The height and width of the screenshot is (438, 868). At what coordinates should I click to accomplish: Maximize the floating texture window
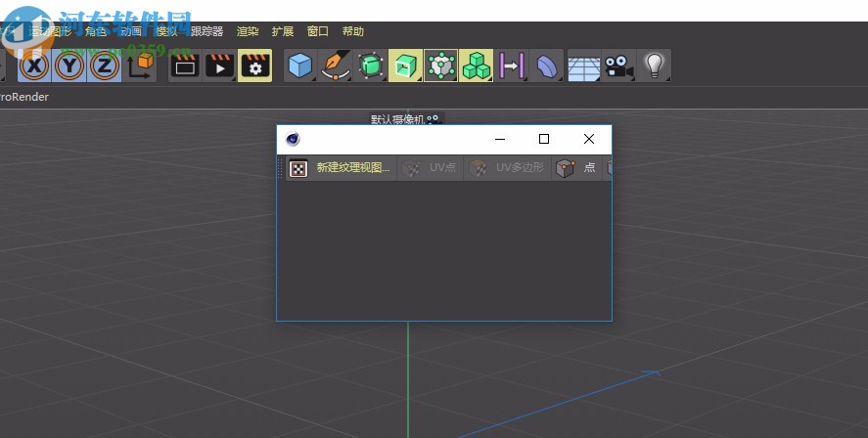(x=544, y=140)
